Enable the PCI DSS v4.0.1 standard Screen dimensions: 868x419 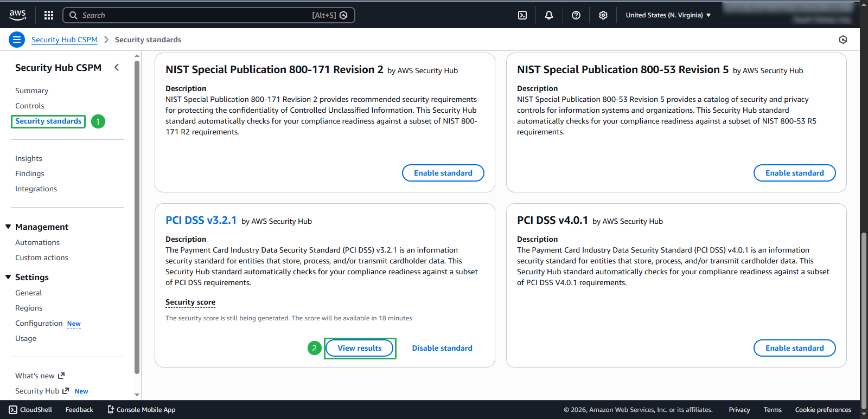coord(794,348)
